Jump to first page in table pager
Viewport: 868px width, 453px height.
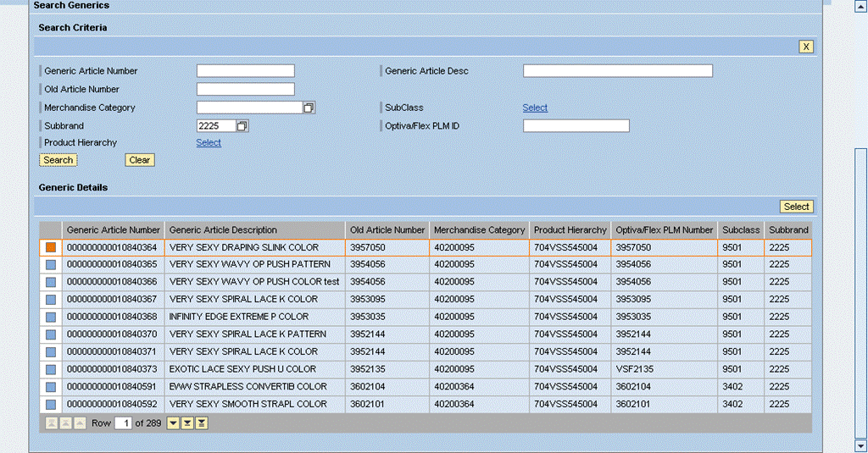[52, 423]
